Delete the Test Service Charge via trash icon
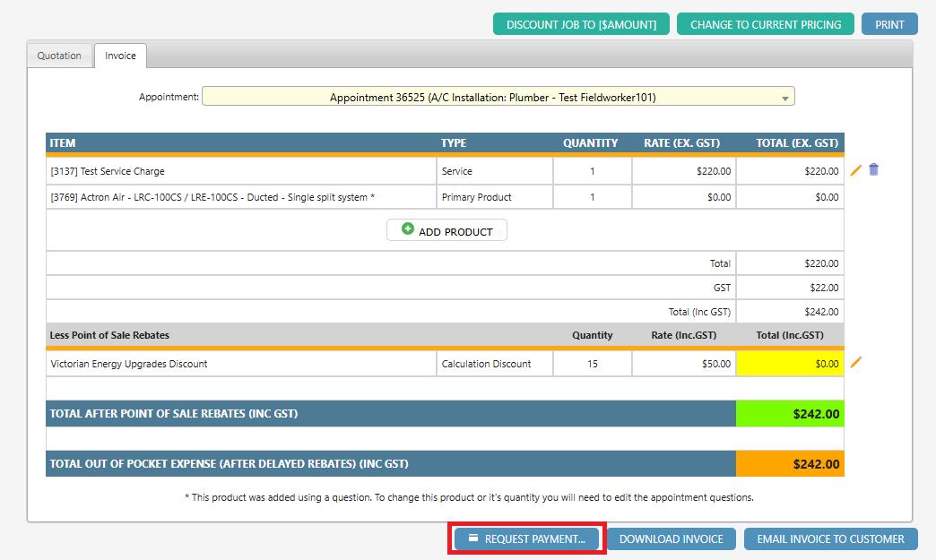The width and height of the screenshot is (936, 560). tap(873, 170)
